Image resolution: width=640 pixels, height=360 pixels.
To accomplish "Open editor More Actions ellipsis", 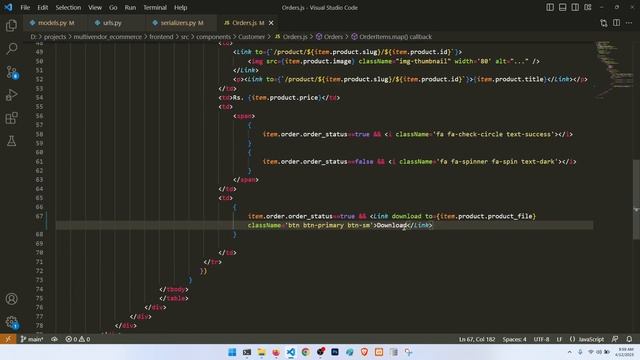I will [x=629, y=23].
